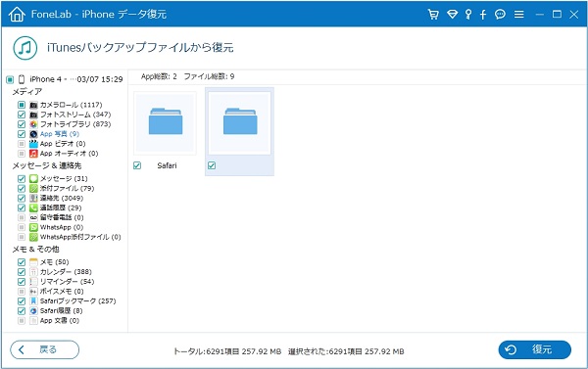This screenshot has width=588, height=369.
Task: Click the Safariブックマーク bookmark icon
Action: (33, 301)
